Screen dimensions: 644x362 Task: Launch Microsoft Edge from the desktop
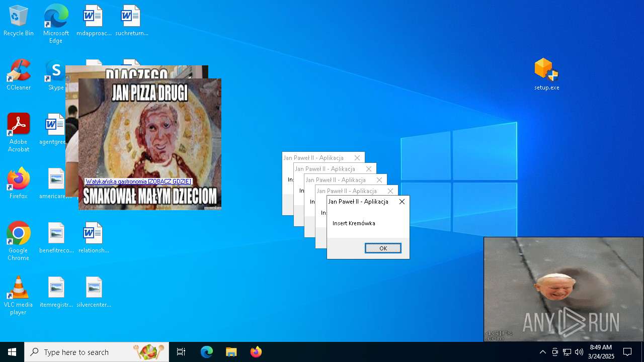[56, 24]
